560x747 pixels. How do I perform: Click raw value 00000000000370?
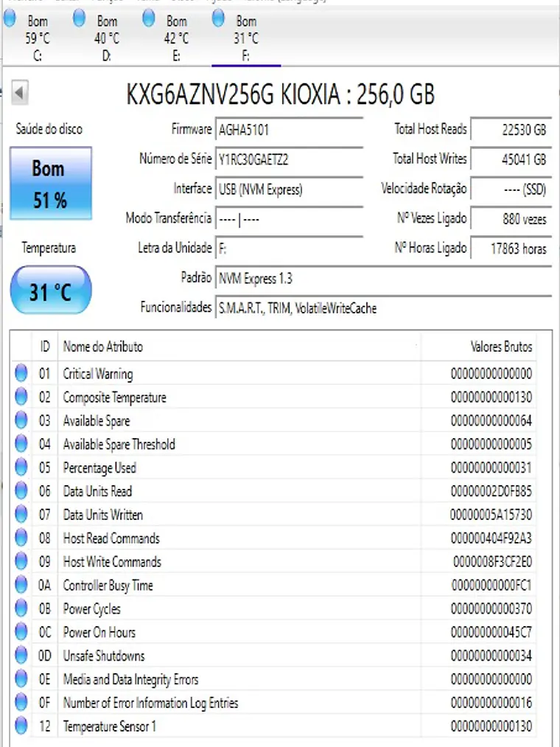pos(491,609)
